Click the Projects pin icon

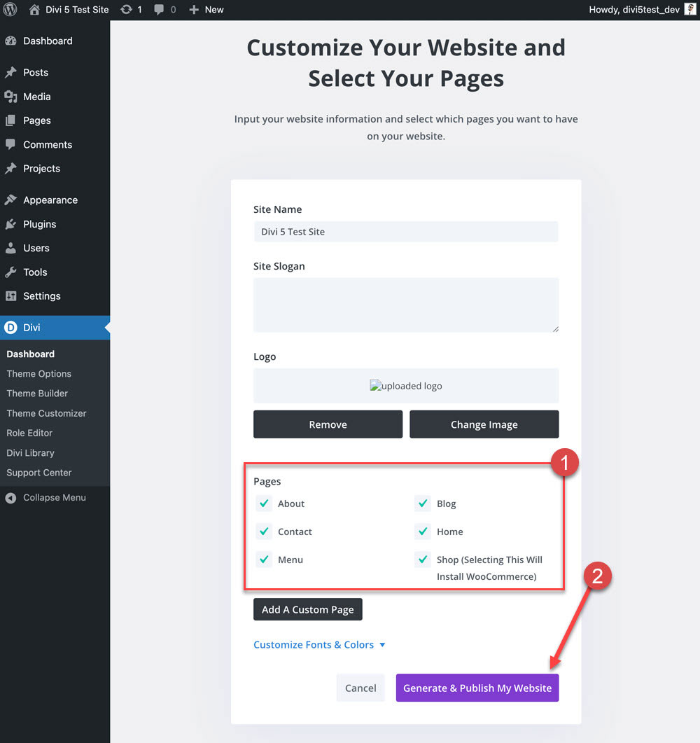point(11,169)
